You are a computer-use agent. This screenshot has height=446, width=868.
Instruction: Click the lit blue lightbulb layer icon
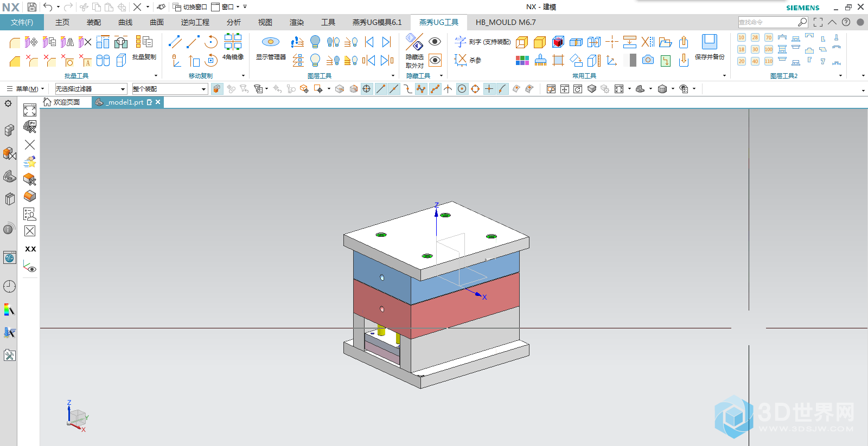click(x=315, y=42)
